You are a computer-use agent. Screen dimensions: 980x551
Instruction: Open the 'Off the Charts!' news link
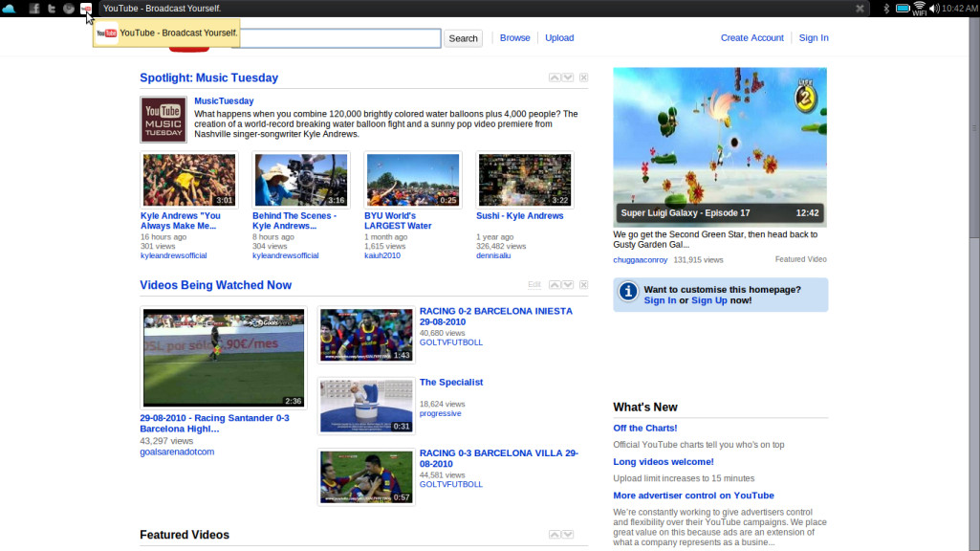point(645,428)
